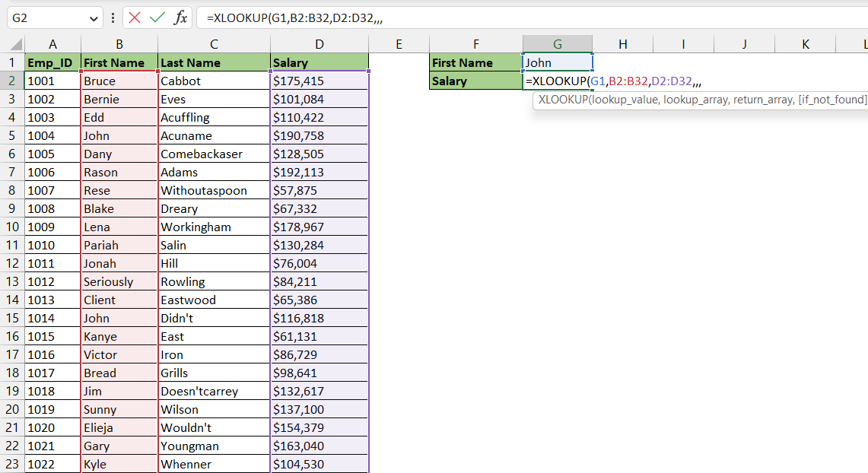The width and height of the screenshot is (868, 473).
Task: Click the First Name label in column F
Action: pos(475,62)
